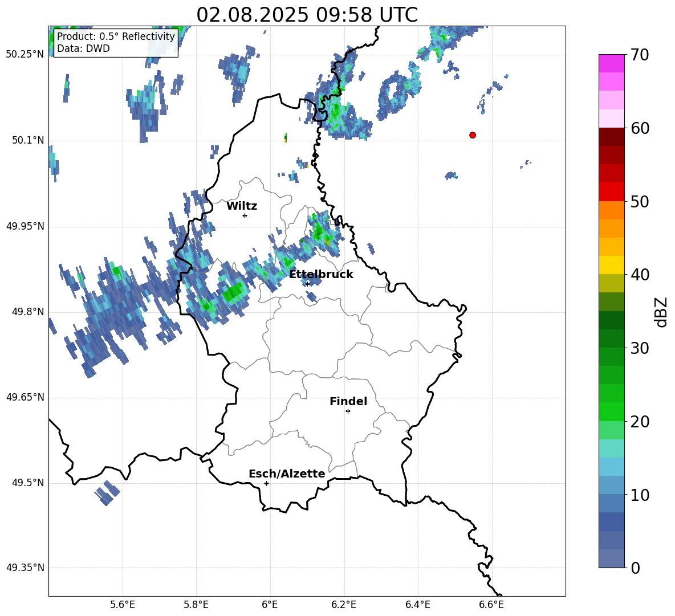675x616 pixels.
Task: Click the 40 tick on the colorbar
Action: point(640,275)
